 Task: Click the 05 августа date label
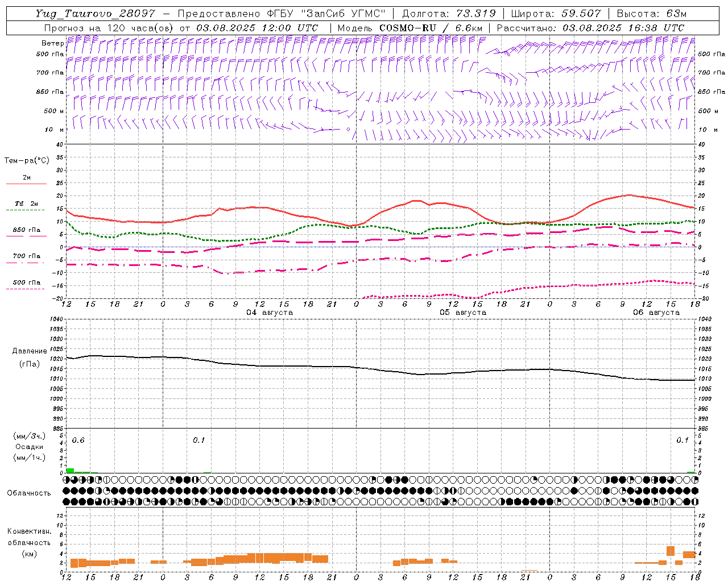click(463, 313)
